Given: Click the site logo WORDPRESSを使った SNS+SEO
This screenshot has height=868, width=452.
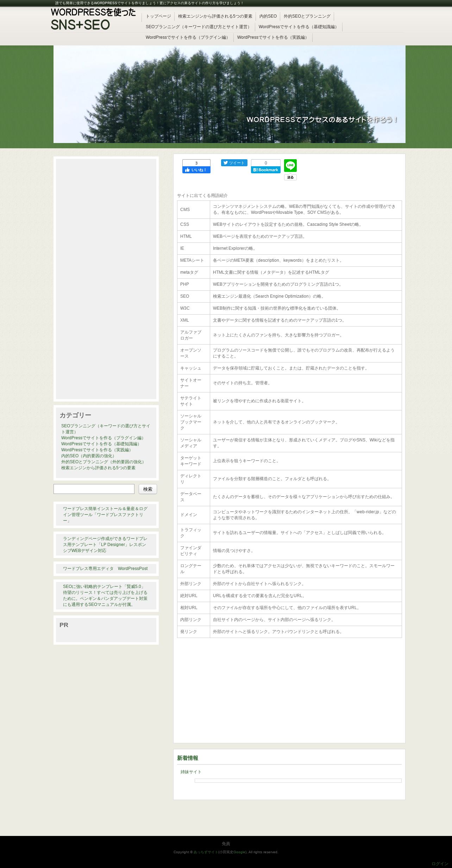Looking at the screenshot, I should click(93, 19).
